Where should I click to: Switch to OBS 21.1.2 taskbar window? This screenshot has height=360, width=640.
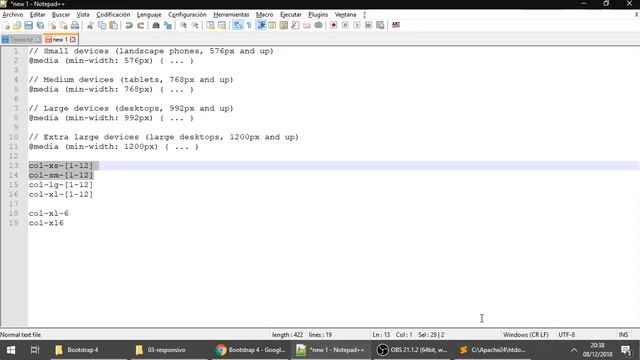(x=412, y=350)
